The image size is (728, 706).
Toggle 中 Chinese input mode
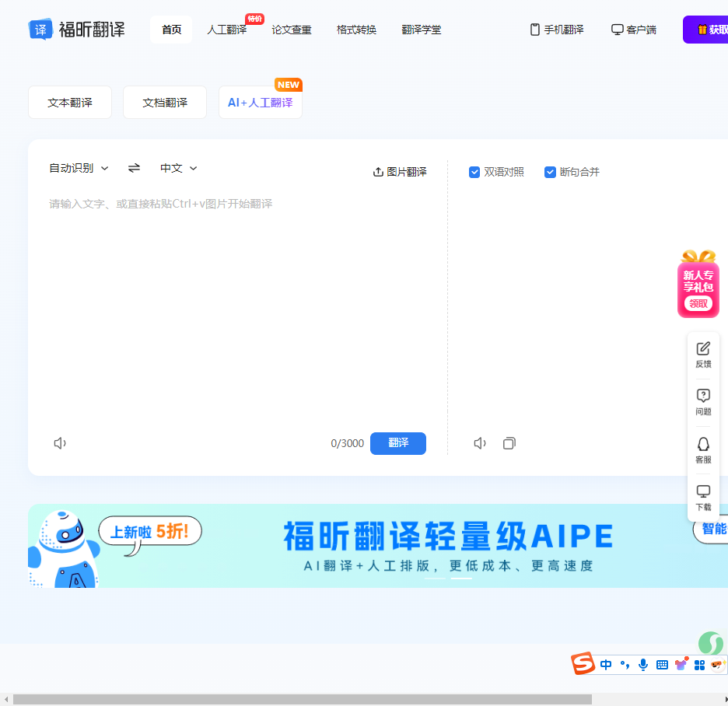tap(606, 665)
